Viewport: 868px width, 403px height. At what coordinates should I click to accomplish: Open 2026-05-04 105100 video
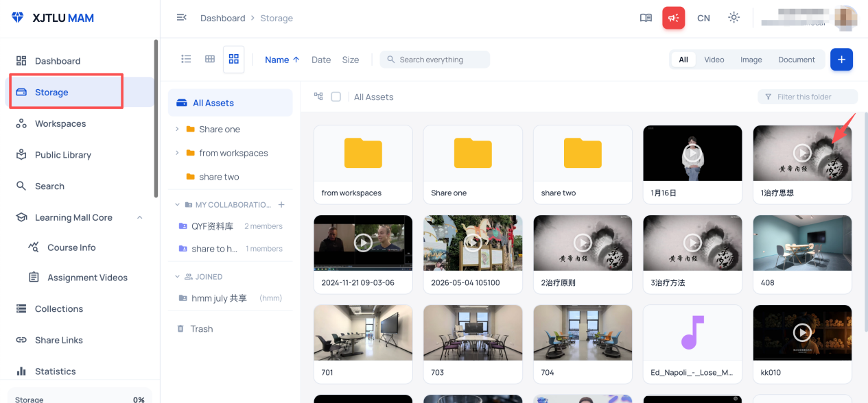point(473,254)
